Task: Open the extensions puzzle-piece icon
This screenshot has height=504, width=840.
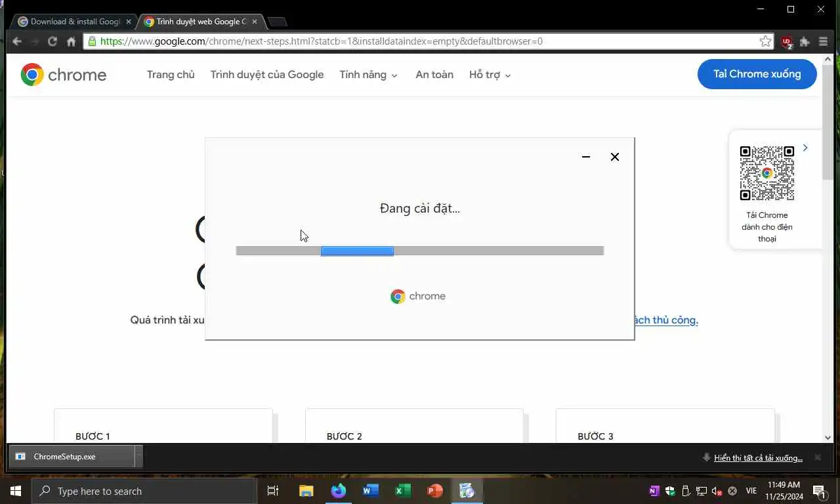Action: pyautogui.click(x=805, y=41)
